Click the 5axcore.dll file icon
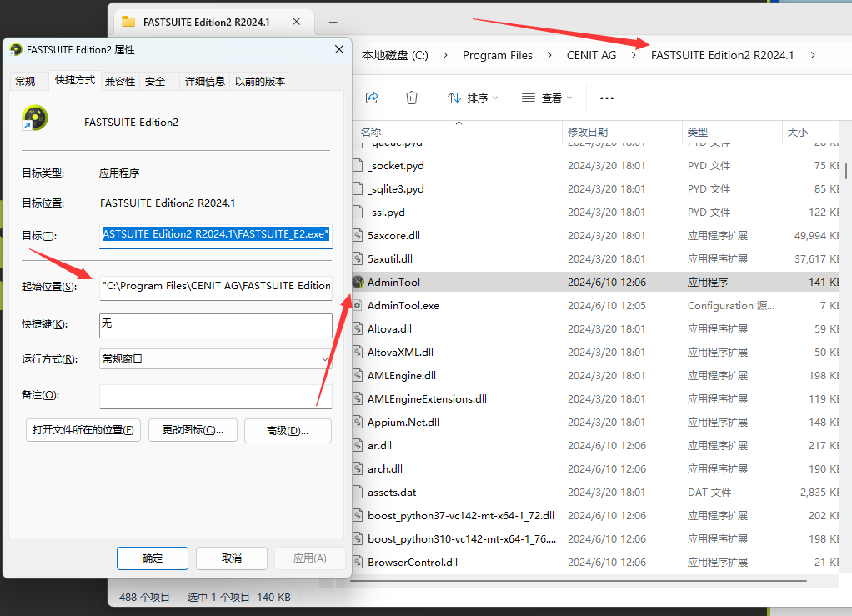 [x=358, y=236]
